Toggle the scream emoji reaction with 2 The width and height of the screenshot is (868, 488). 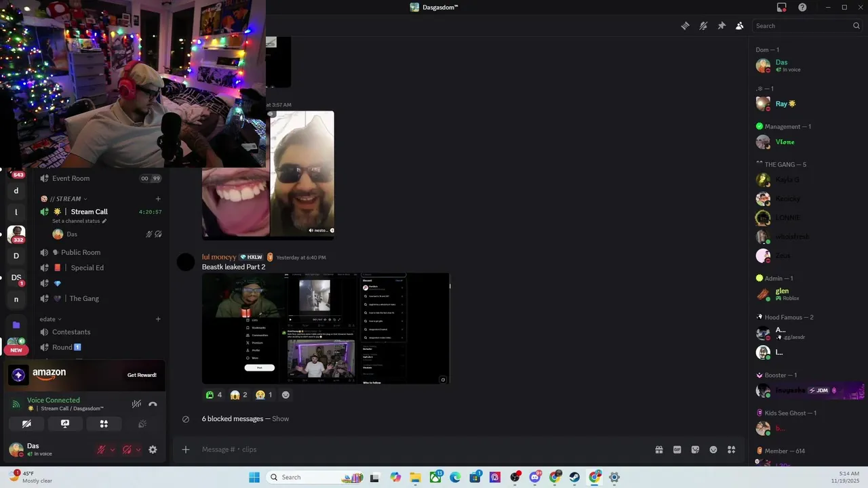tap(239, 394)
